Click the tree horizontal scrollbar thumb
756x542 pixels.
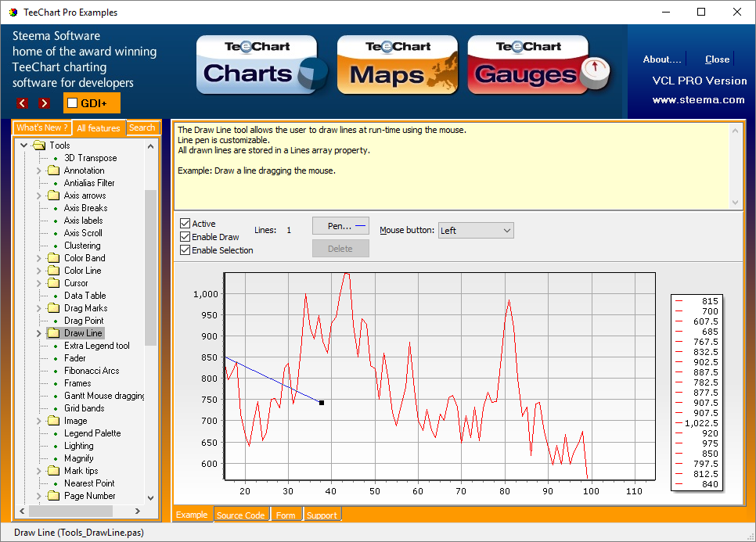71,511
